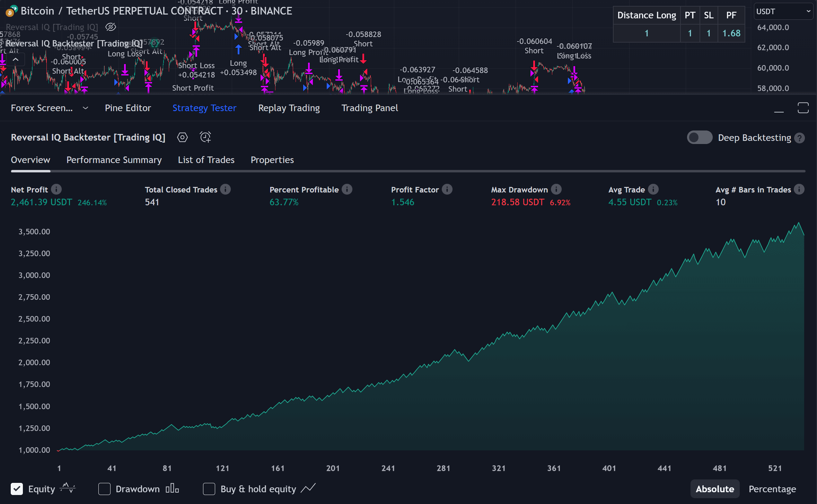The width and height of the screenshot is (817, 504).
Task: Click the Distance Long table header
Action: (x=647, y=15)
